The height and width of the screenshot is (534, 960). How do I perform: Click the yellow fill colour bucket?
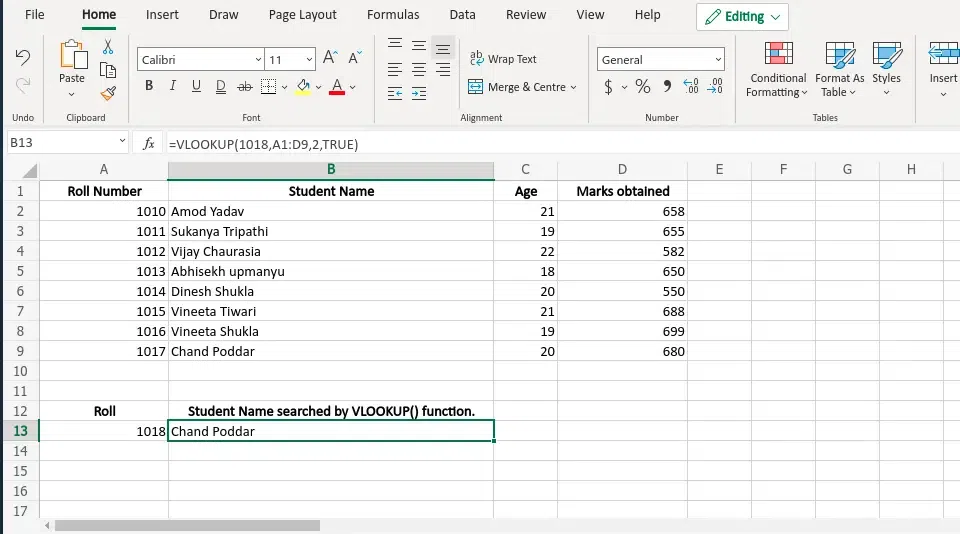click(303, 87)
